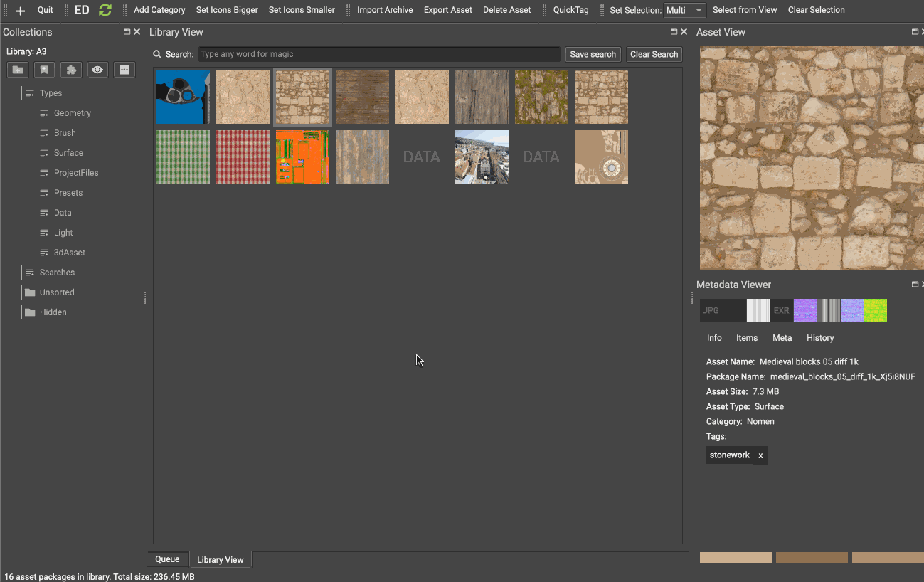Toggle the ED mode button
The height and width of the screenshot is (582, 924).
(82, 10)
